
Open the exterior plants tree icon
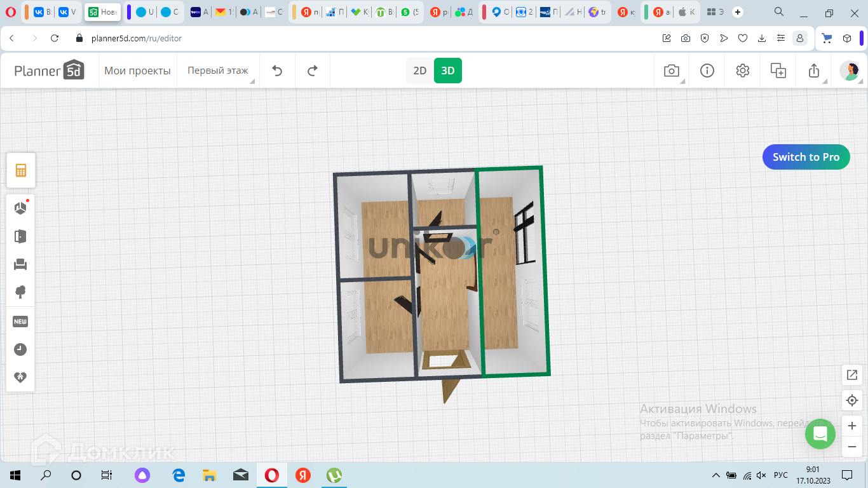point(21,292)
